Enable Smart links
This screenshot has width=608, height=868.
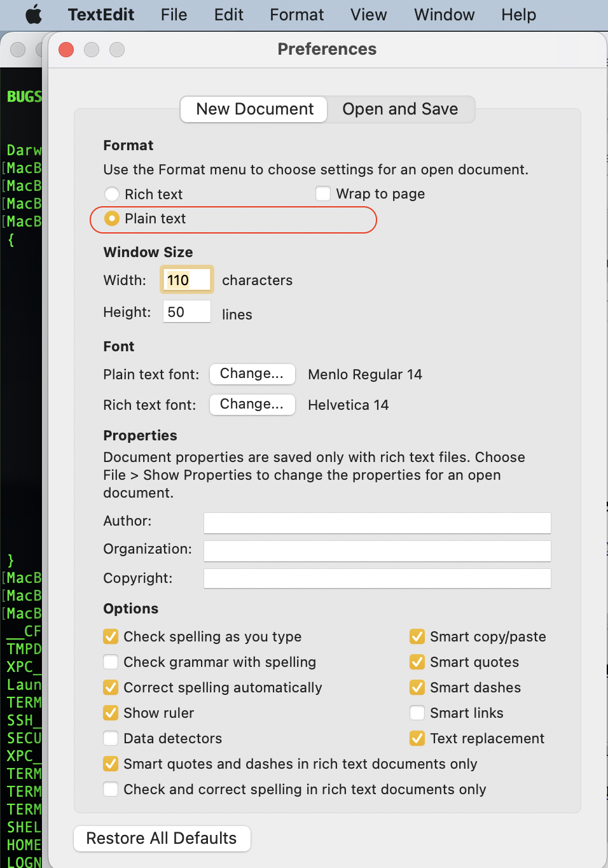(x=417, y=713)
